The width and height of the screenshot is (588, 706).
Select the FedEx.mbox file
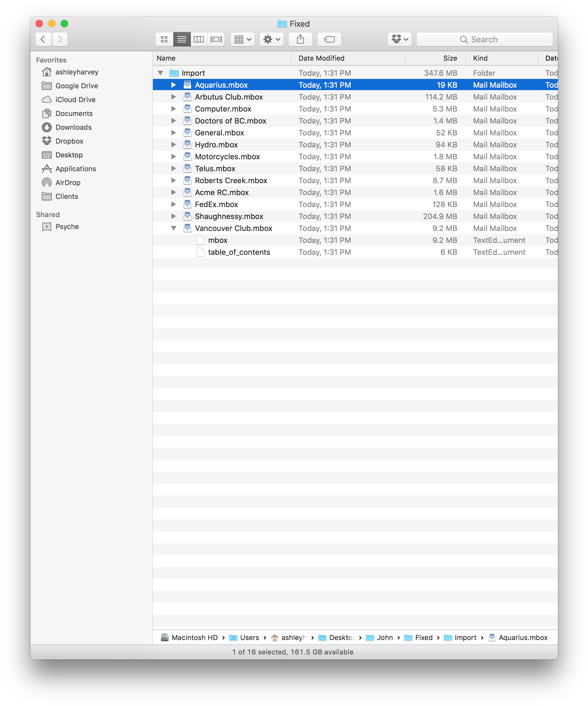coord(355,205)
